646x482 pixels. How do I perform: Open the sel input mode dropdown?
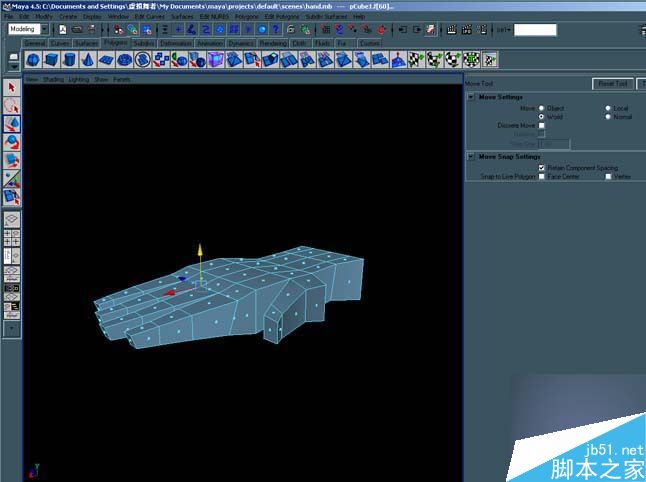click(x=503, y=30)
